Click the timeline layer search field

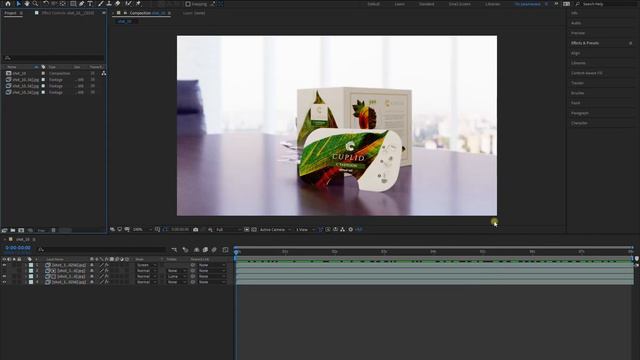tap(101, 249)
